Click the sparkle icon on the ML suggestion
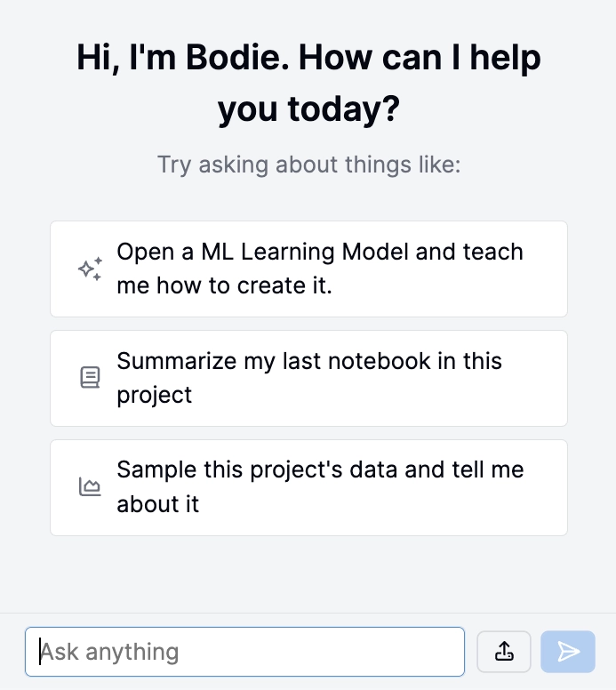This screenshot has width=616, height=690. click(90, 269)
